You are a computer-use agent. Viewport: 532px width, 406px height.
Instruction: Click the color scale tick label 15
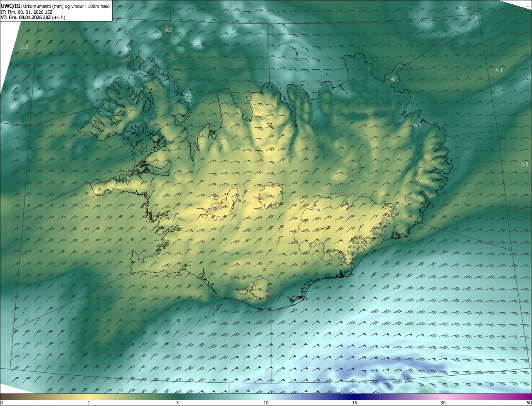click(355, 403)
